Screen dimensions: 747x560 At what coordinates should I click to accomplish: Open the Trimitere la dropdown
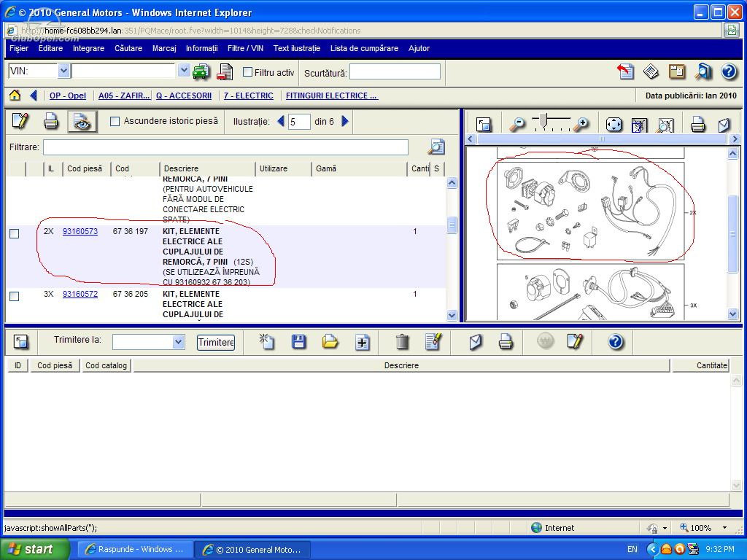[x=178, y=341]
